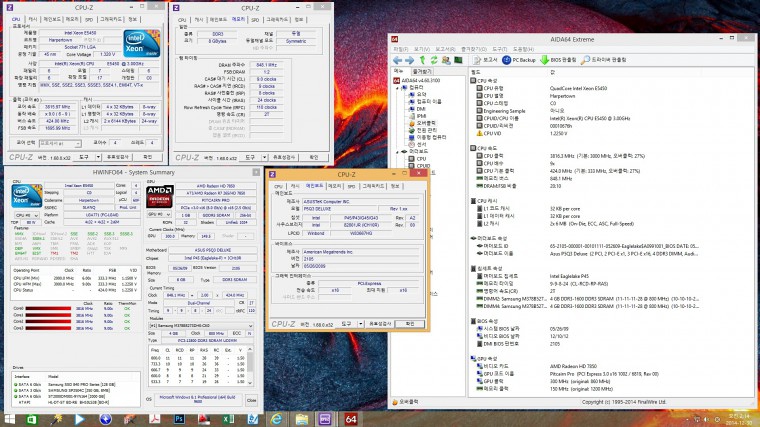Viewport: 760px width, 427px height.
Task: Click the AMD Radeon logo in HWiNFO64
Action: tap(159, 196)
